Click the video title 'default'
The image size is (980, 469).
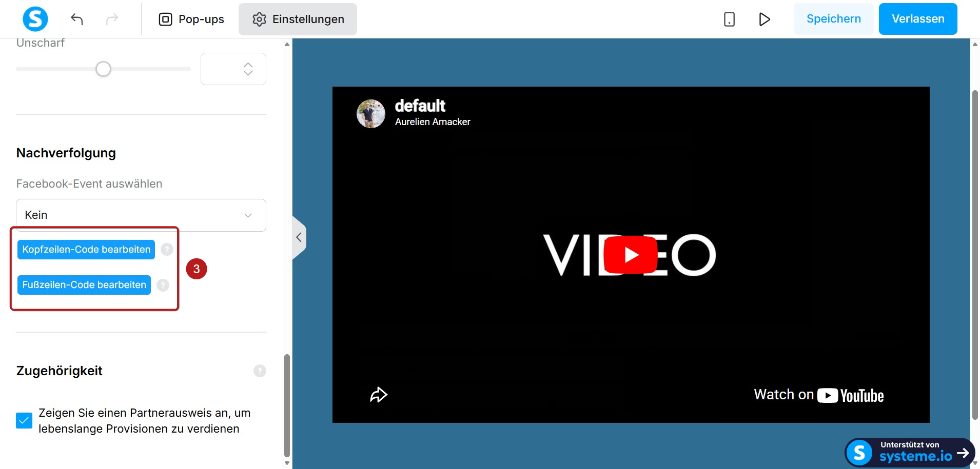420,106
